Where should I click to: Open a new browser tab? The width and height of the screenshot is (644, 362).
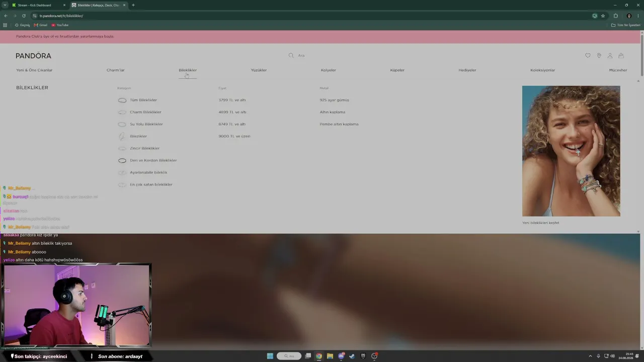tap(133, 5)
